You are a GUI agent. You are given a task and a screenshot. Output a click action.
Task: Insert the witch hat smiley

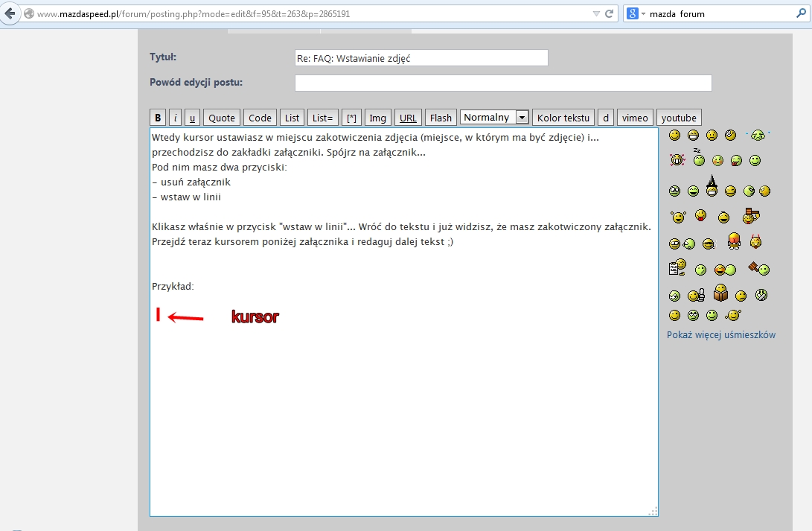(x=712, y=188)
